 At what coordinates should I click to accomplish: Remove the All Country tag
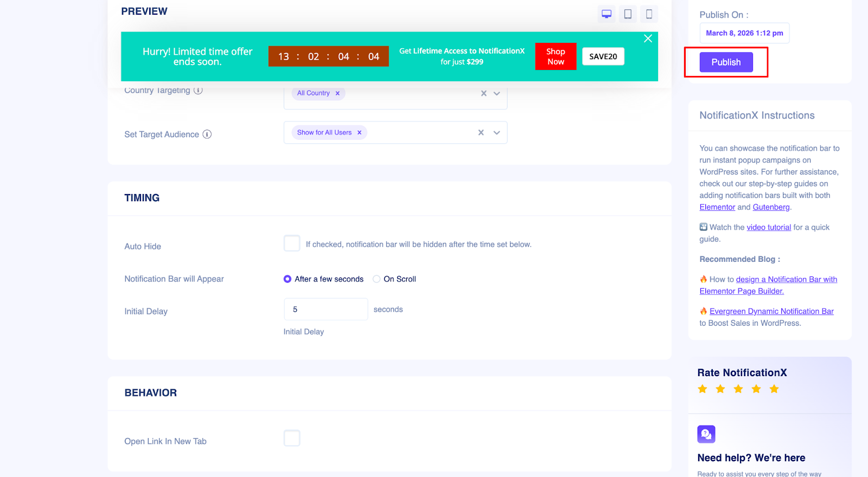(x=337, y=93)
